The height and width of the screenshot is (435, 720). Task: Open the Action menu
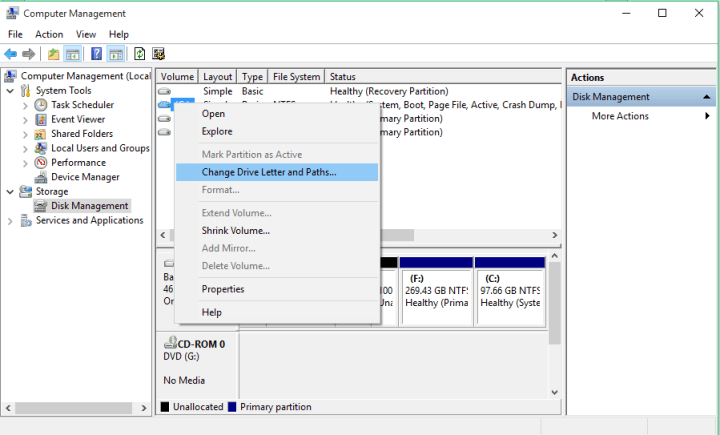49,34
